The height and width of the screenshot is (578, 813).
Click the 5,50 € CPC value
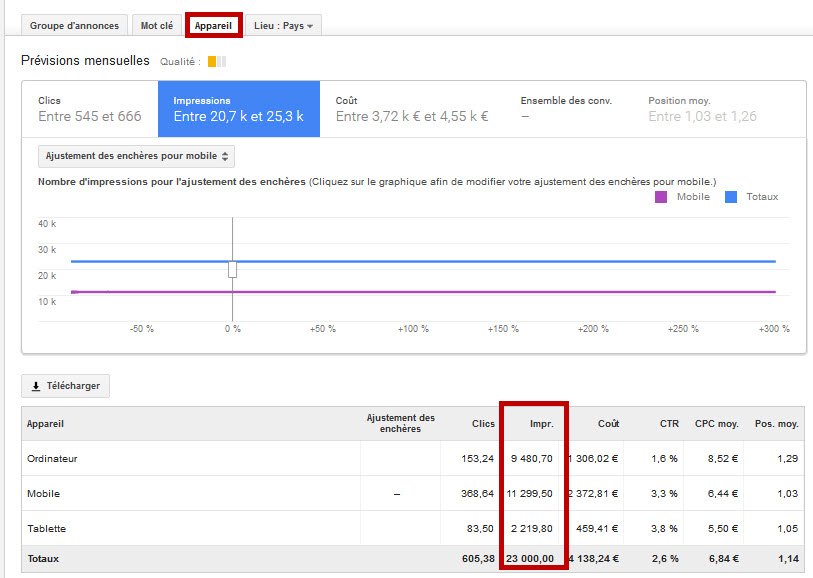pos(723,529)
